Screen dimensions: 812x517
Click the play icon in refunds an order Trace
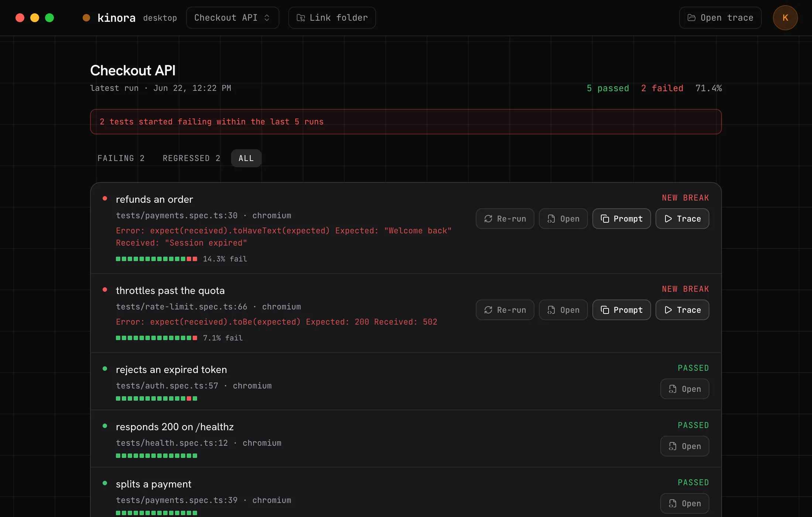tap(668, 219)
